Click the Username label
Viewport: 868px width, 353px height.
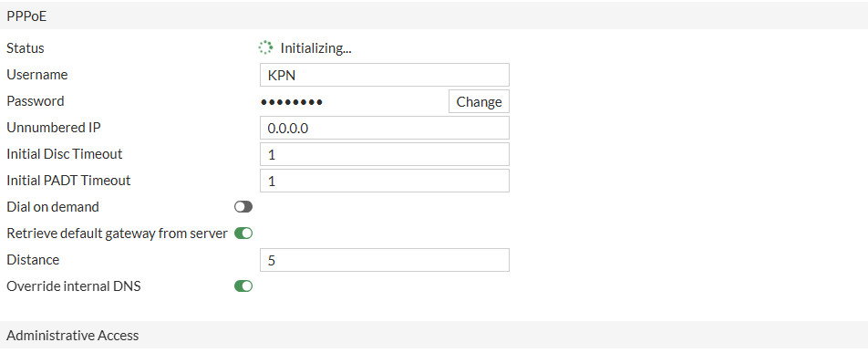37,74
